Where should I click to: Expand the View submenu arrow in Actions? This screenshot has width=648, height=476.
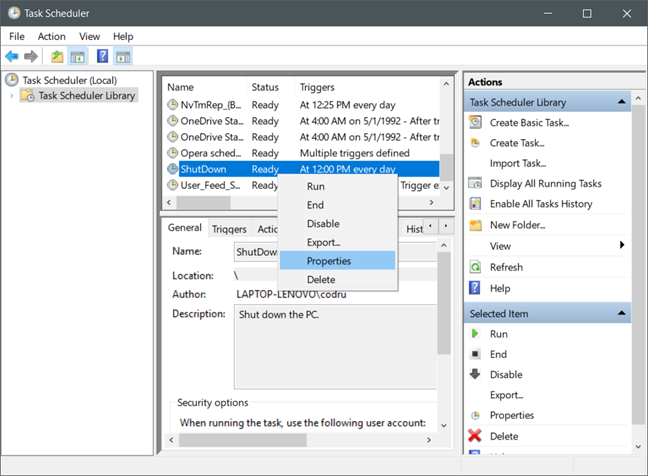point(622,245)
